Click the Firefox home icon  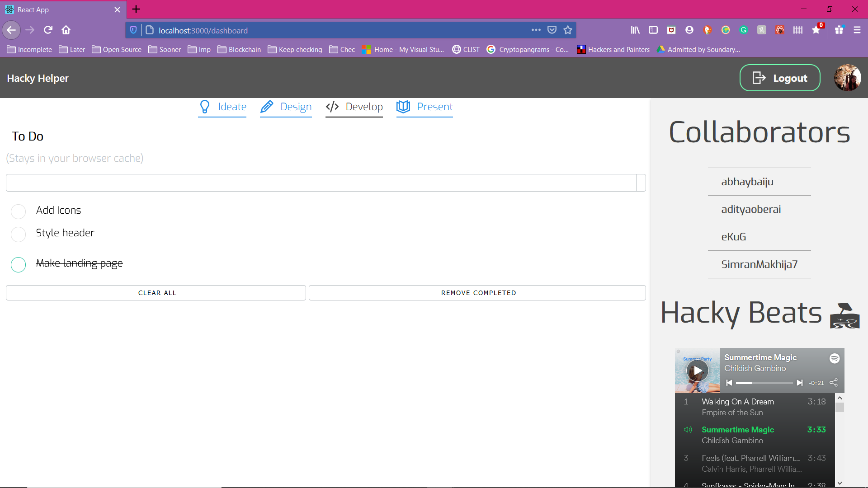[x=66, y=30]
